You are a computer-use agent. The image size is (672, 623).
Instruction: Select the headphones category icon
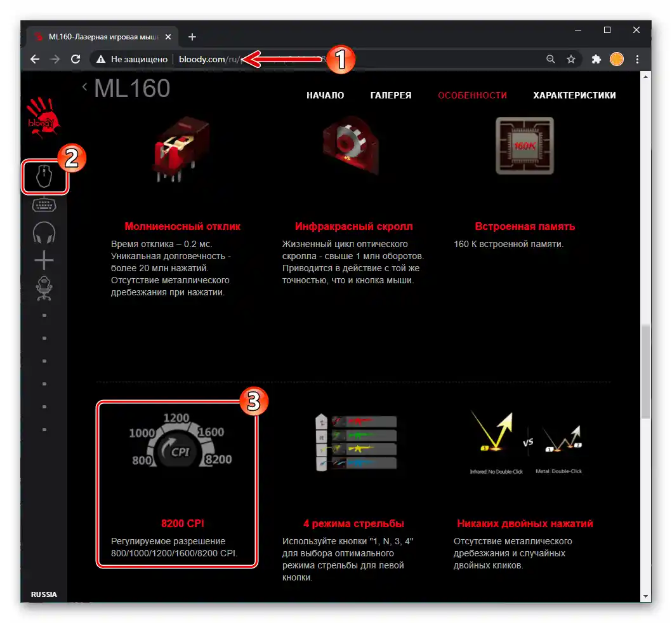pyautogui.click(x=44, y=232)
